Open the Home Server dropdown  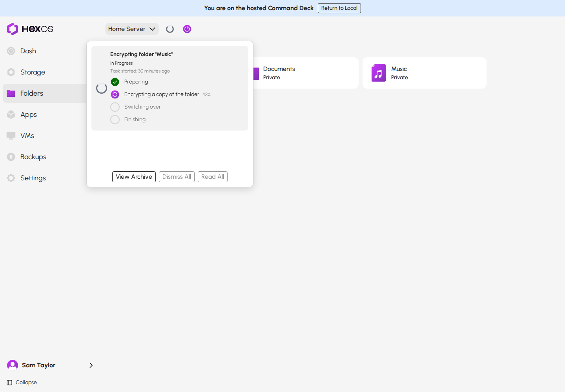click(x=132, y=29)
